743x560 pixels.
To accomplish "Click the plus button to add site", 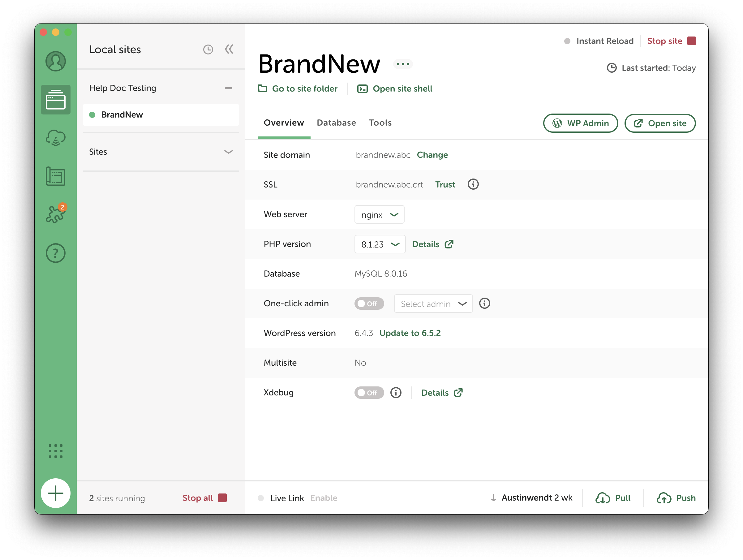I will (x=55, y=493).
